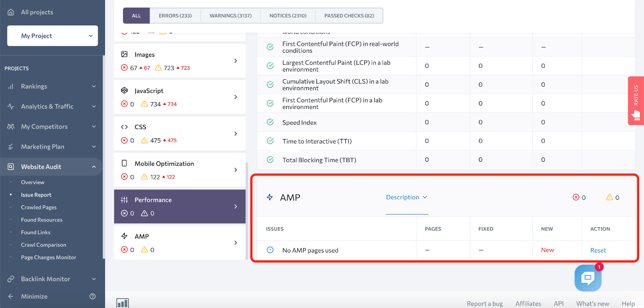
Task: Open the Images category arrow
Action: (235, 61)
